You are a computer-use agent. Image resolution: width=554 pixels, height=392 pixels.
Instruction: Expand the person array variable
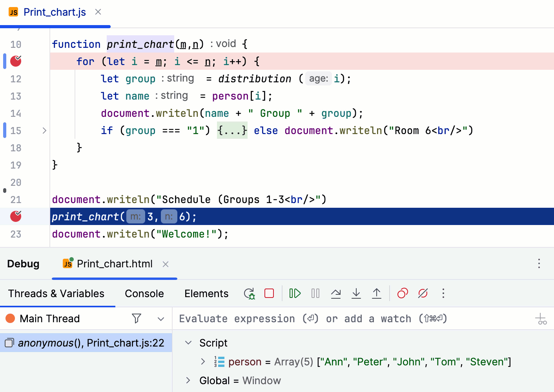point(203,361)
